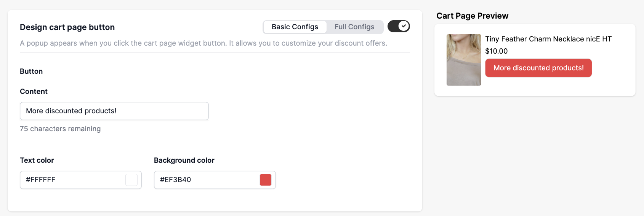
Task: Click the button Content text field
Action: [114, 111]
